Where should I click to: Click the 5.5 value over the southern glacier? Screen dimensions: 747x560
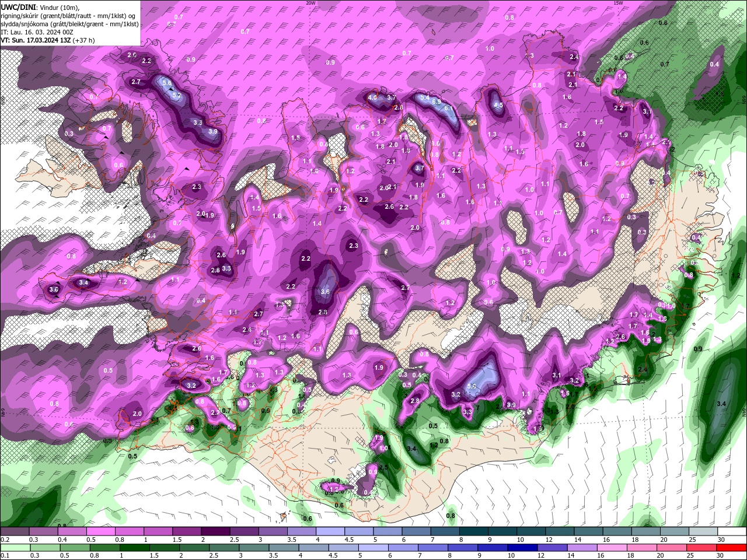click(472, 386)
